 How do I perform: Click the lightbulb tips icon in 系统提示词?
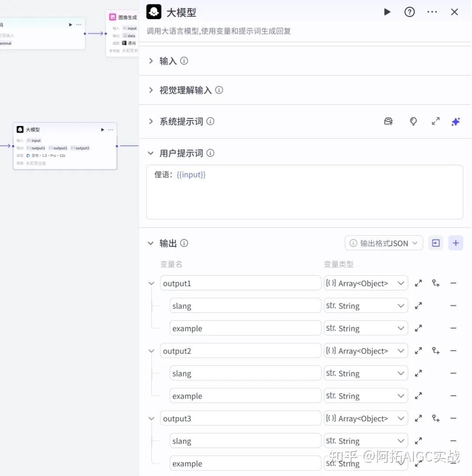pos(413,122)
